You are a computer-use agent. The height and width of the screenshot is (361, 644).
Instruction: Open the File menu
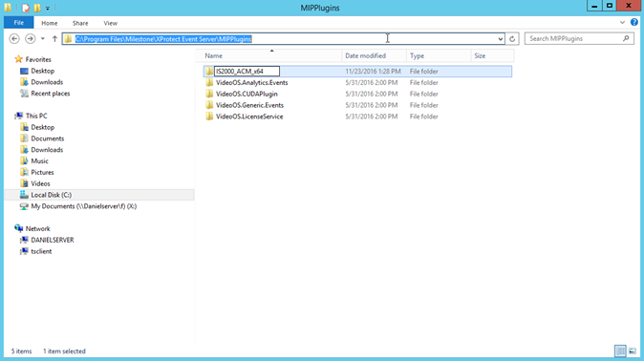[19, 23]
